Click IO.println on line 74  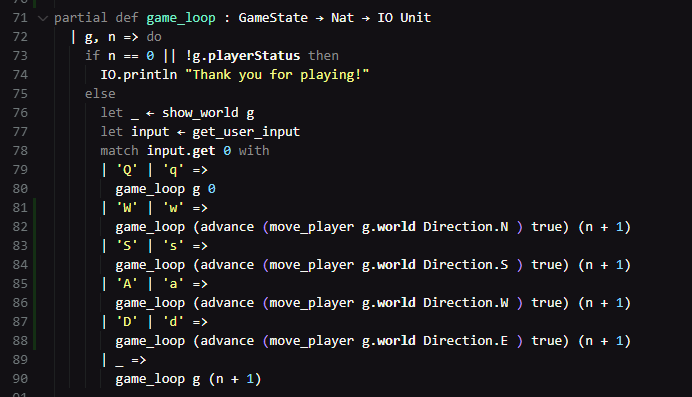[x=139, y=75]
